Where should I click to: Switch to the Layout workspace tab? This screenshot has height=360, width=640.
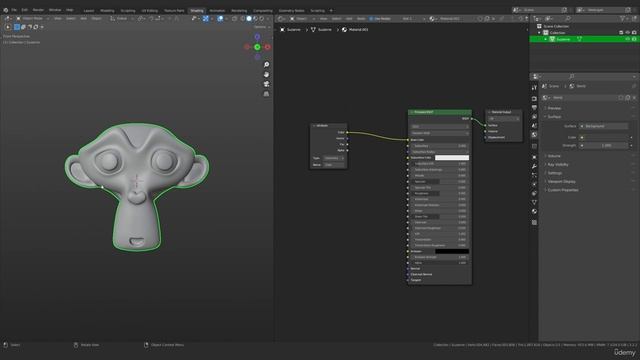pos(89,11)
